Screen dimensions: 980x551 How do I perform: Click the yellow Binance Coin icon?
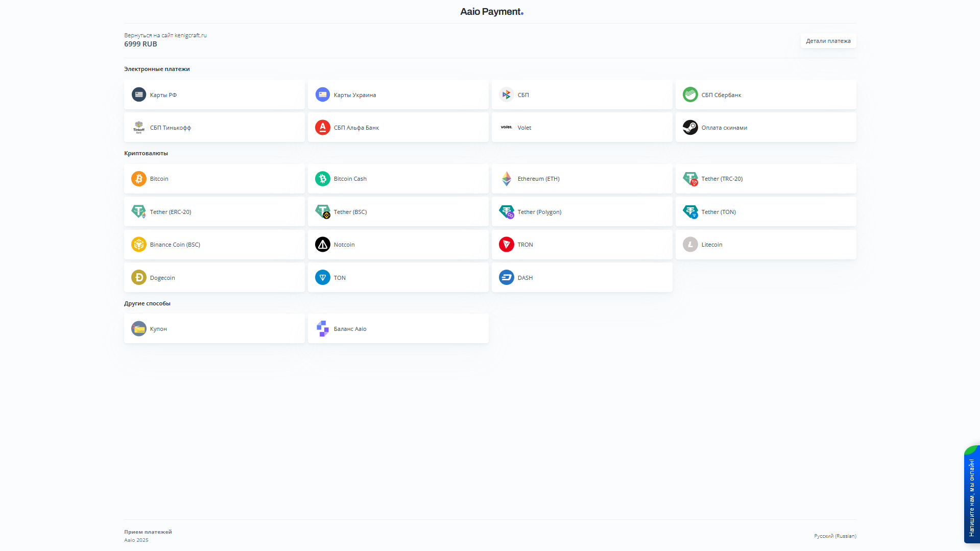pyautogui.click(x=139, y=245)
